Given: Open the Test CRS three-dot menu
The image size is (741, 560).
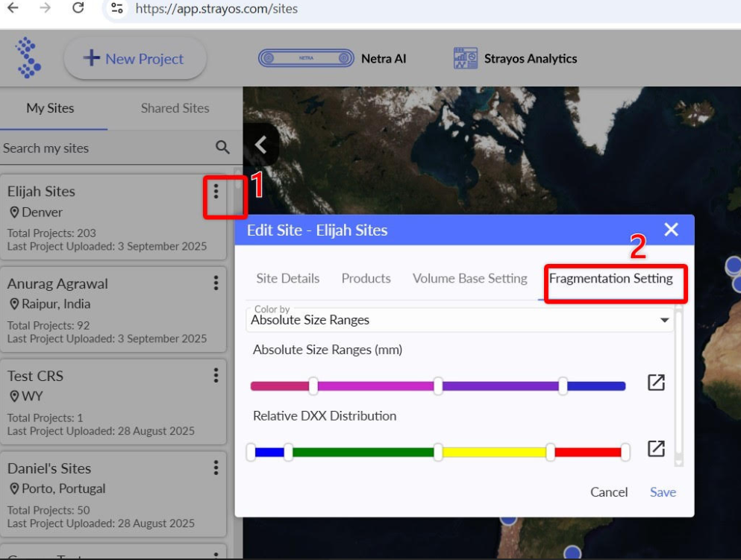Looking at the screenshot, I should [x=216, y=375].
